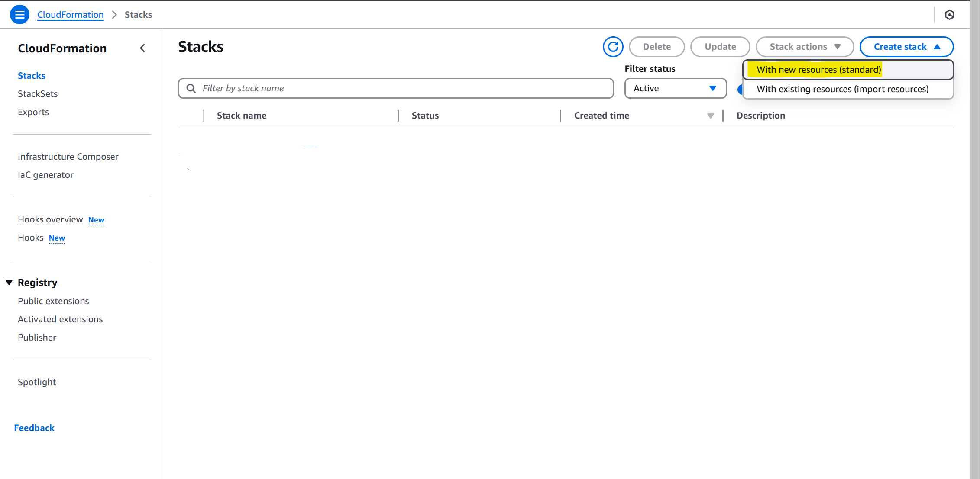The width and height of the screenshot is (980, 479).
Task: Open the Stack actions dropdown
Action: 804,47
